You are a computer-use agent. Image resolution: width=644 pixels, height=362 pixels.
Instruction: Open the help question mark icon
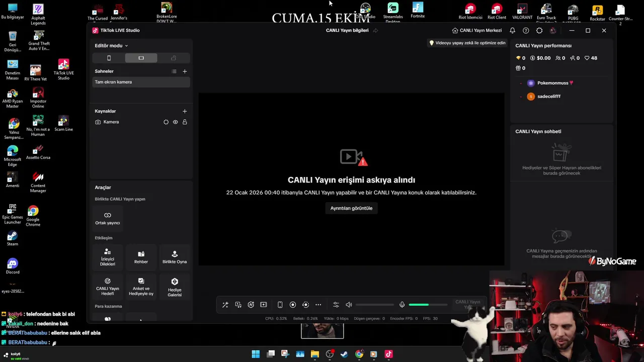pos(526,30)
